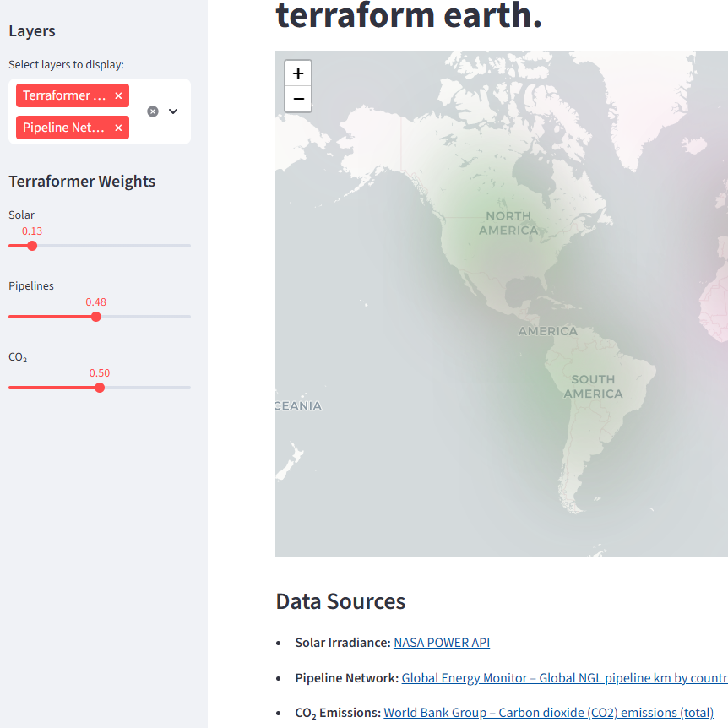Image resolution: width=728 pixels, height=728 pixels.
Task: Zoom out on the map
Action: tap(298, 99)
